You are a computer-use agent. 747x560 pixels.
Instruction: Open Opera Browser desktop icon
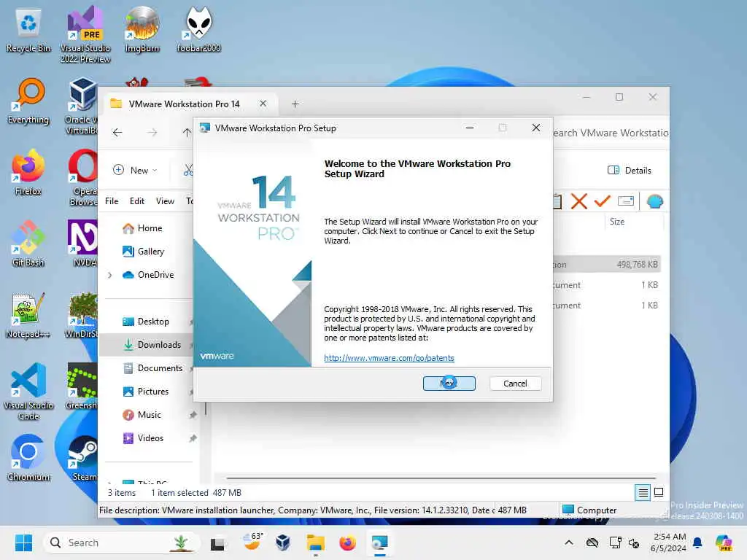(83, 177)
